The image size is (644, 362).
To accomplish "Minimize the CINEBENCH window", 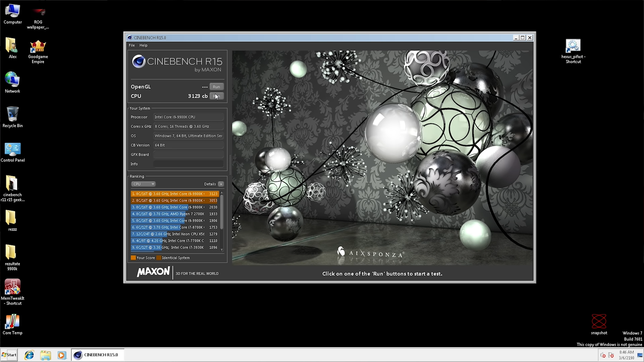I will tap(516, 38).
